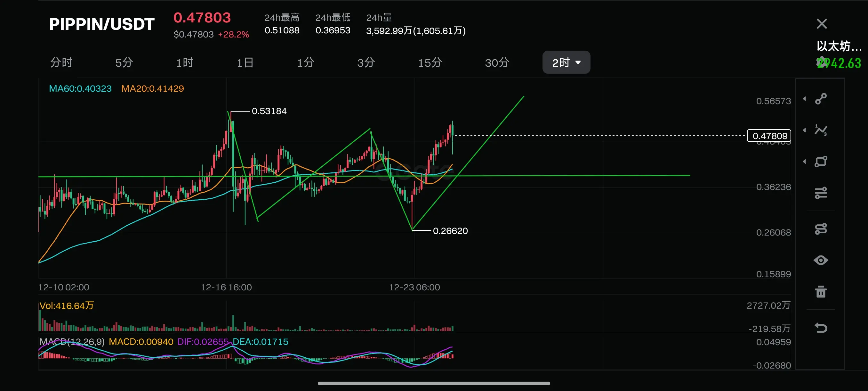
Task: Toggle the MA60 indicator label
Action: (x=80, y=89)
